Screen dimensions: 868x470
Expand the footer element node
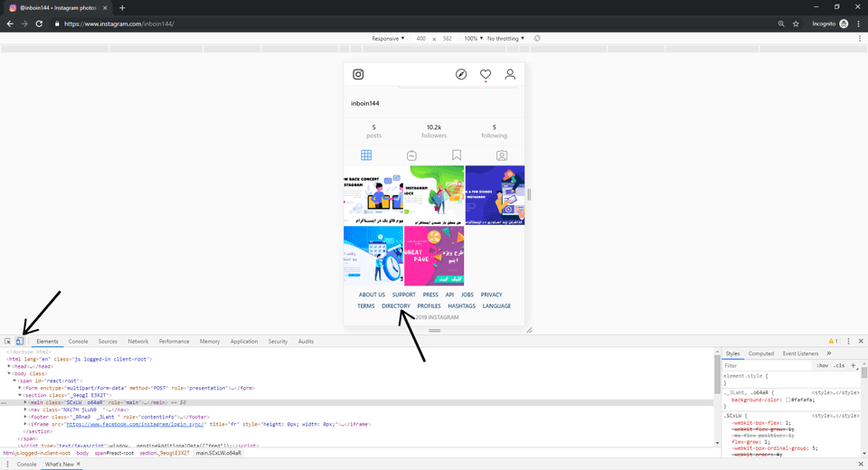point(25,417)
